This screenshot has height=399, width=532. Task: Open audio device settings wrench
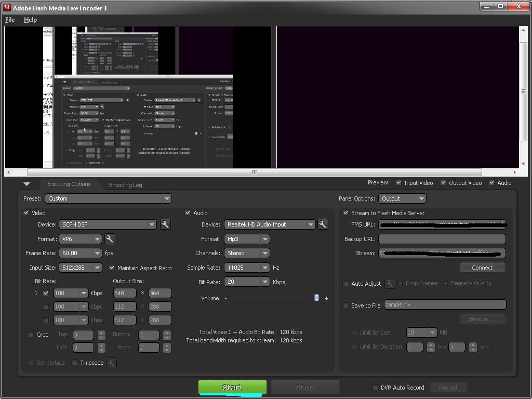(x=323, y=224)
